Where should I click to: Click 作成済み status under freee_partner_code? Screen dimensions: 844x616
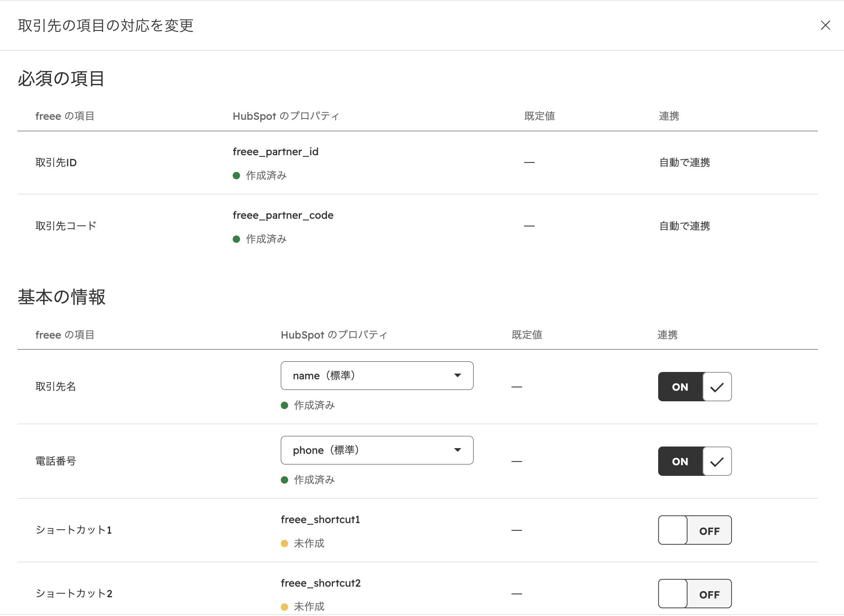point(260,239)
